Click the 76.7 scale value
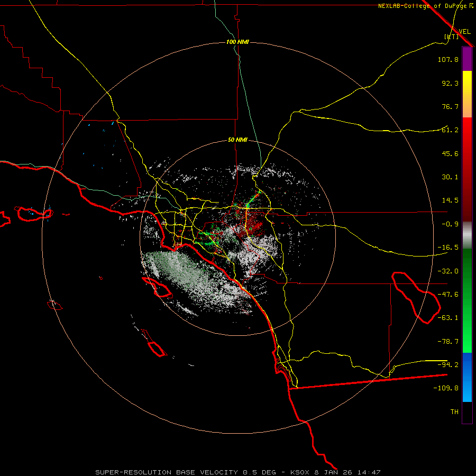476x476 pixels. (x=450, y=106)
